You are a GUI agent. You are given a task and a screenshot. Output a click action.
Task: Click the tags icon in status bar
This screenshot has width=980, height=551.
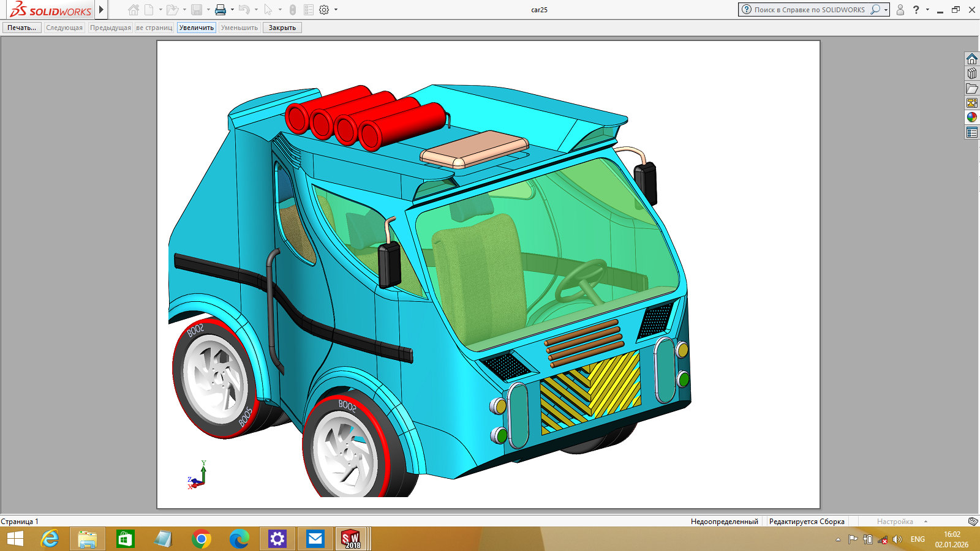(x=973, y=522)
